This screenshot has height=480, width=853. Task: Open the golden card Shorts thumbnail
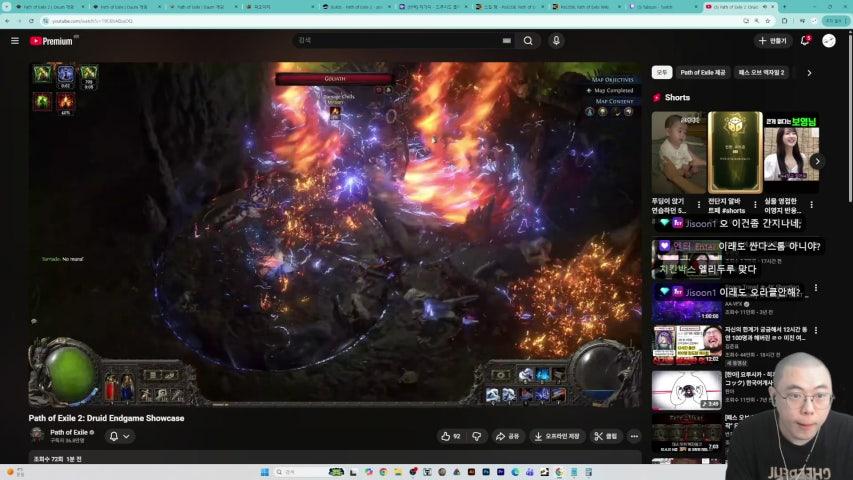(x=735, y=152)
